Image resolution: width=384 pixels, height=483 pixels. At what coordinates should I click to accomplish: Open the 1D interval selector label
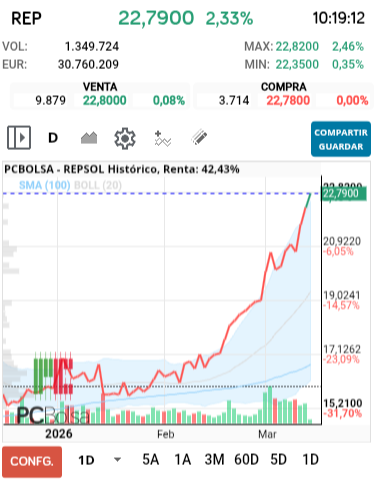point(86,460)
